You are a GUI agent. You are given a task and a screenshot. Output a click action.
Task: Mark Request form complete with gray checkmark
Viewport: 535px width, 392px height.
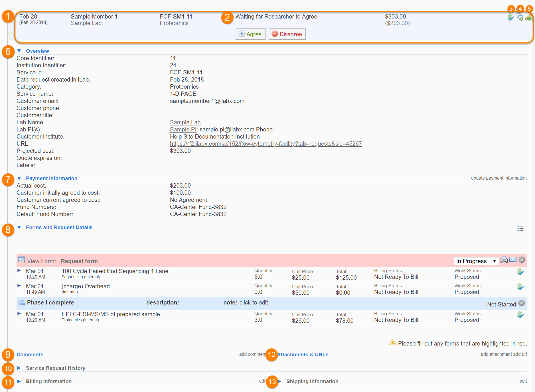(522, 260)
